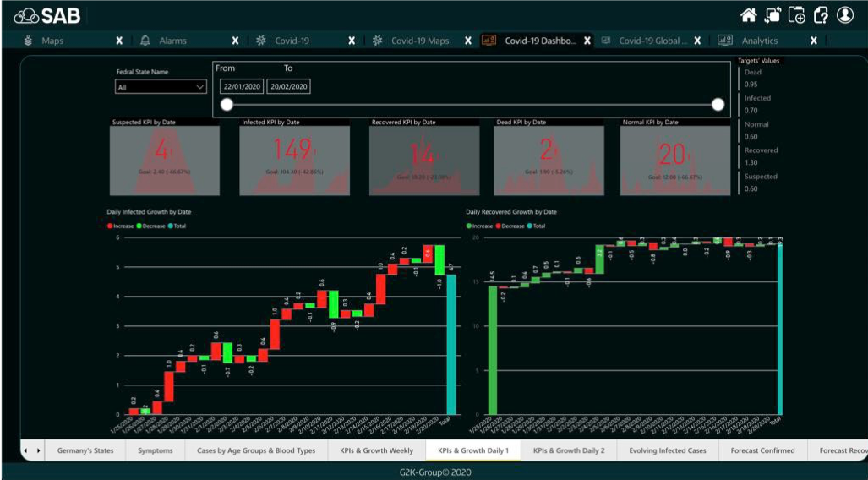This screenshot has height=480, width=868.
Task: Close the Covid-19 Maps tab
Action: (467, 41)
